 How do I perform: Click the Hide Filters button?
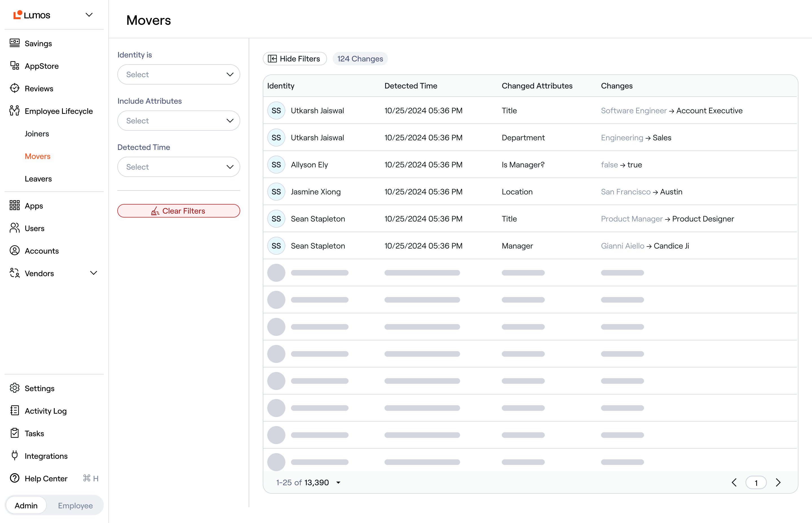point(295,59)
